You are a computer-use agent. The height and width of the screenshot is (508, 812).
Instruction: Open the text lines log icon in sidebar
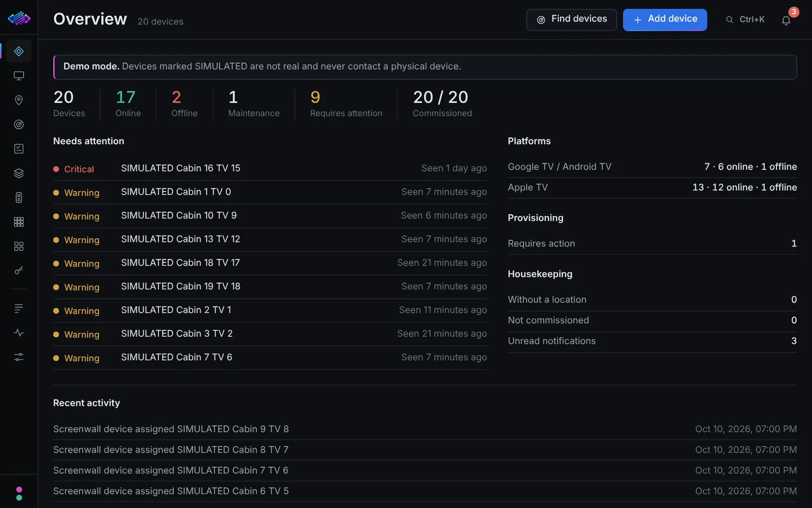[x=19, y=308]
